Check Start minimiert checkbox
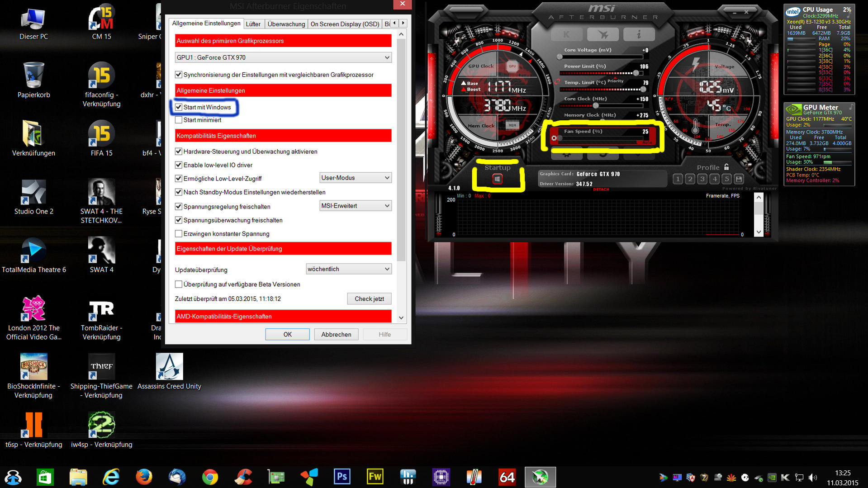This screenshot has width=868, height=488. [179, 120]
